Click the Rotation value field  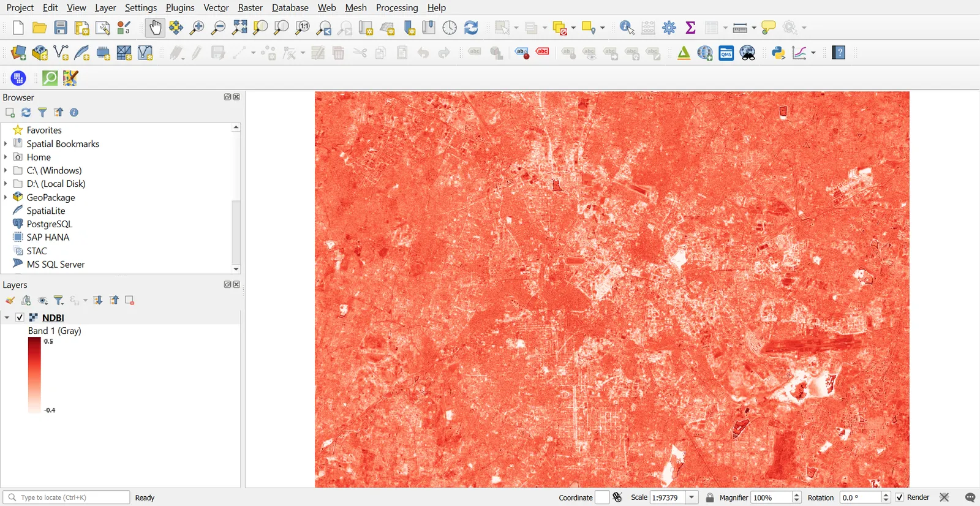pos(861,497)
